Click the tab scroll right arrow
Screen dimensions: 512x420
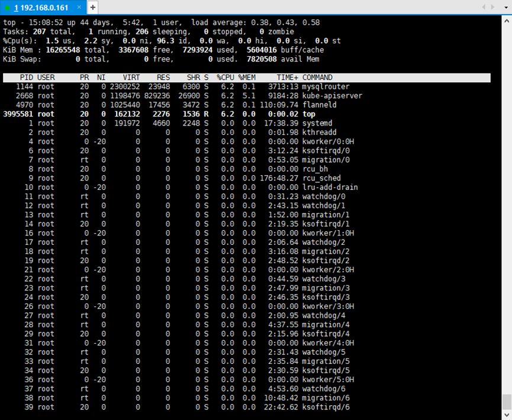492,7
